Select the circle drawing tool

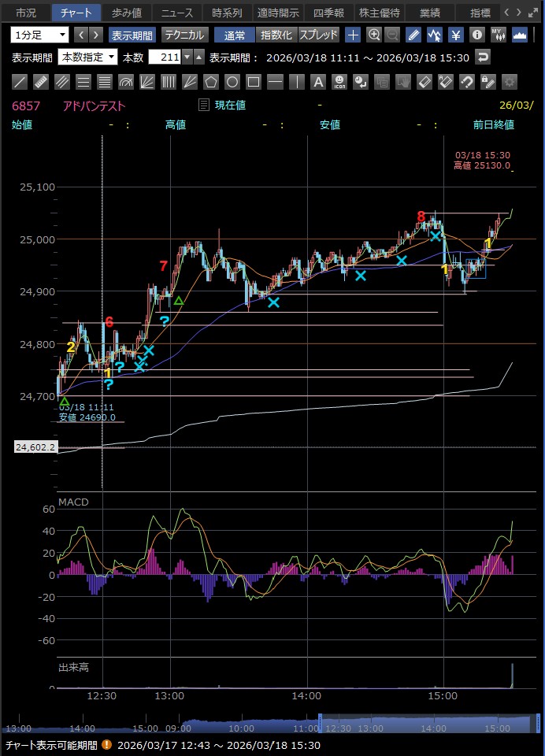pos(232,82)
